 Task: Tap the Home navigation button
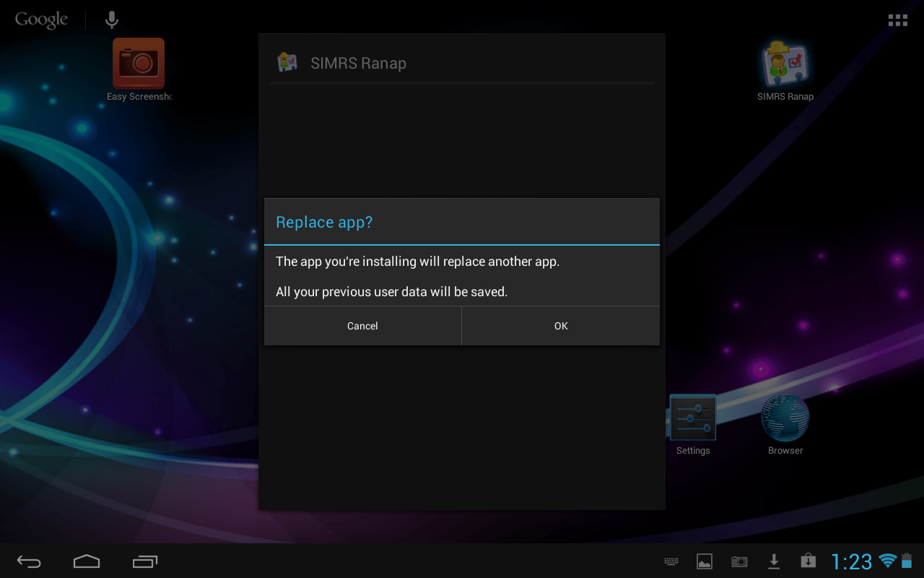[x=87, y=561]
